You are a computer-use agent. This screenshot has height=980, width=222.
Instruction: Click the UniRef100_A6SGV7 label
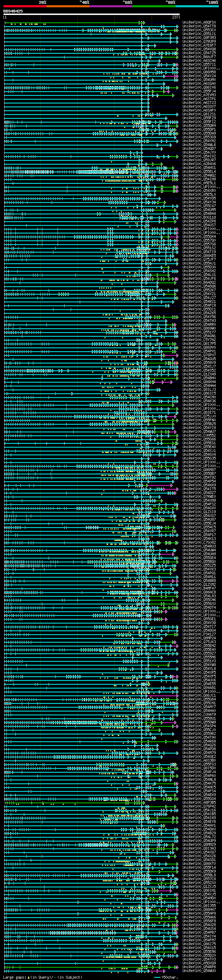(x=199, y=106)
